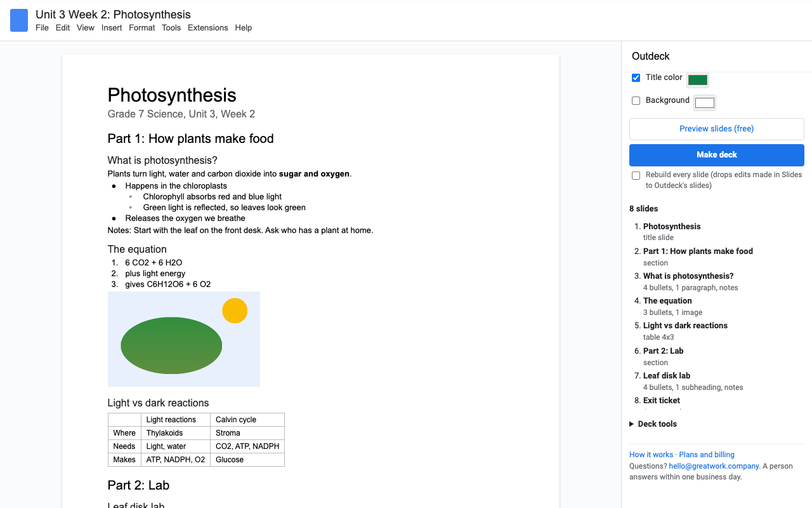Image resolution: width=812 pixels, height=508 pixels.
Task: Click the blue Docs document icon
Action: click(x=19, y=20)
